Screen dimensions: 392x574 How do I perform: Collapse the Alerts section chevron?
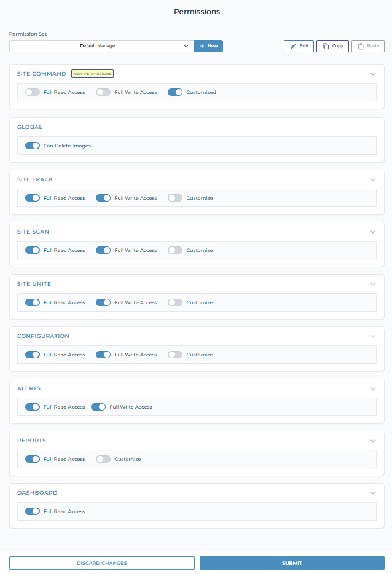coord(372,389)
